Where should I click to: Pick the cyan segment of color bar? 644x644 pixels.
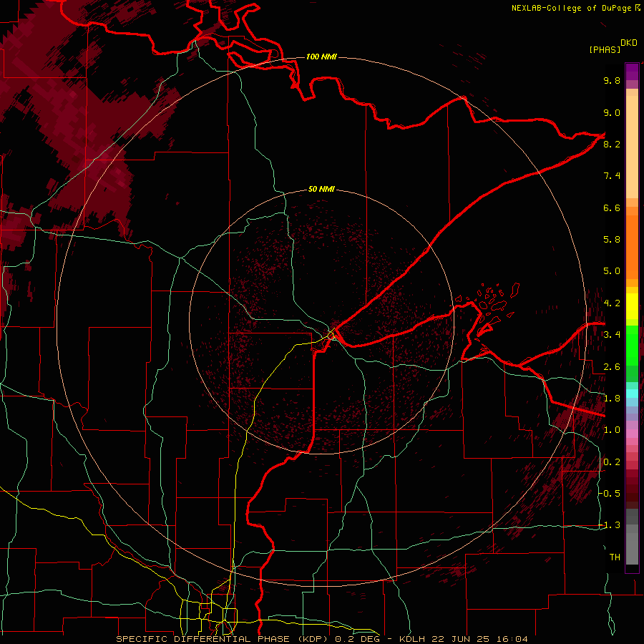tap(632, 394)
